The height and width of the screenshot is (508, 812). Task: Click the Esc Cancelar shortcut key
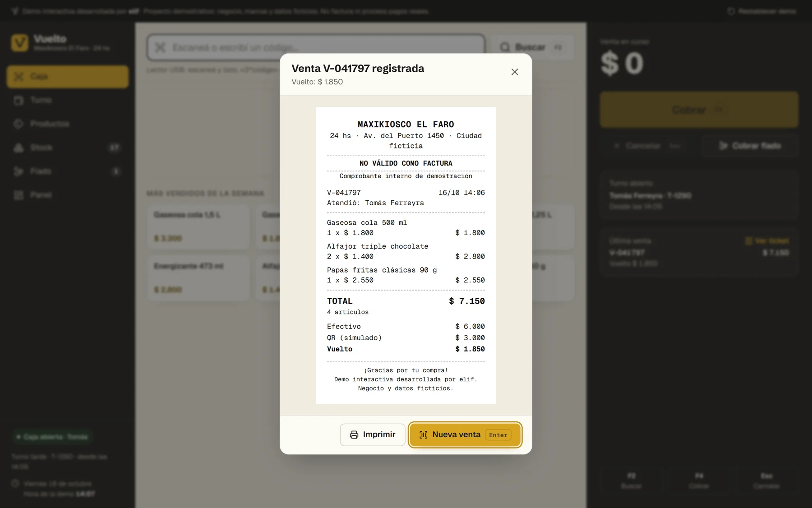pos(766,480)
